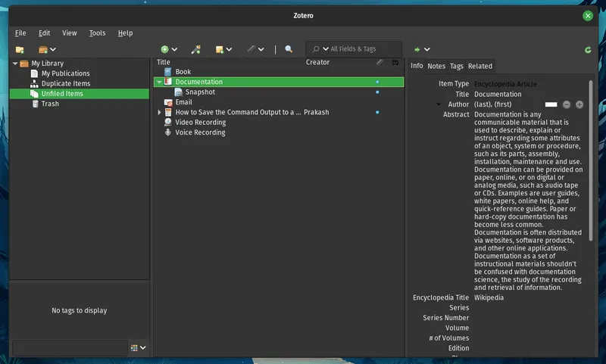Expand the How to Save the Command item
Viewport: 606px width, 364px height.
(x=159, y=112)
